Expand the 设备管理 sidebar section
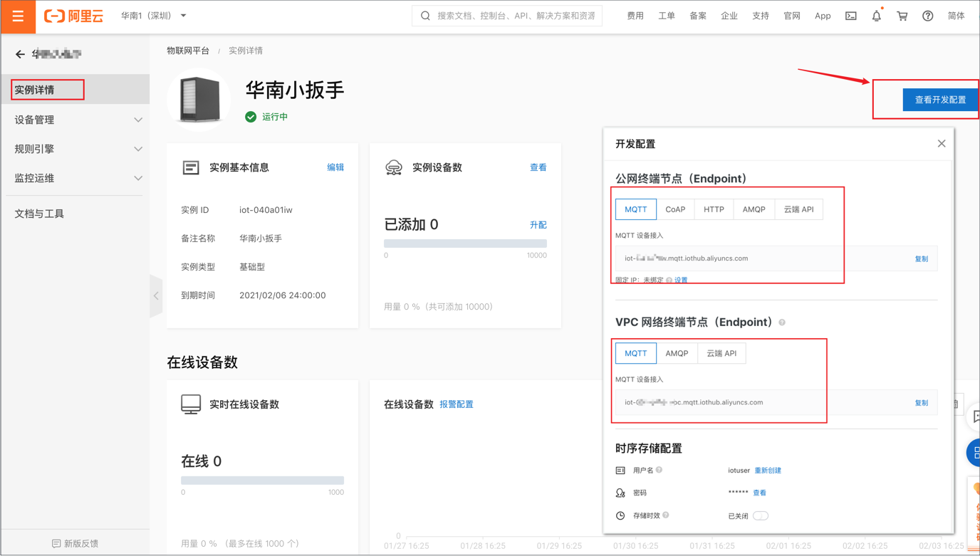The image size is (980, 556). (75, 120)
